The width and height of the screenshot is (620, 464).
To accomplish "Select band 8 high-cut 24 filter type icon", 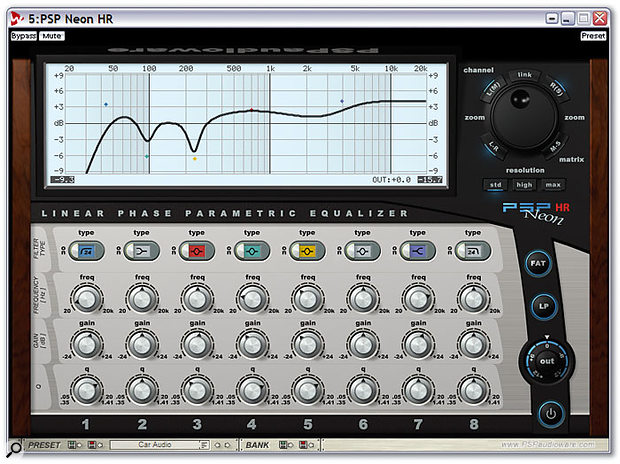I will [x=473, y=251].
